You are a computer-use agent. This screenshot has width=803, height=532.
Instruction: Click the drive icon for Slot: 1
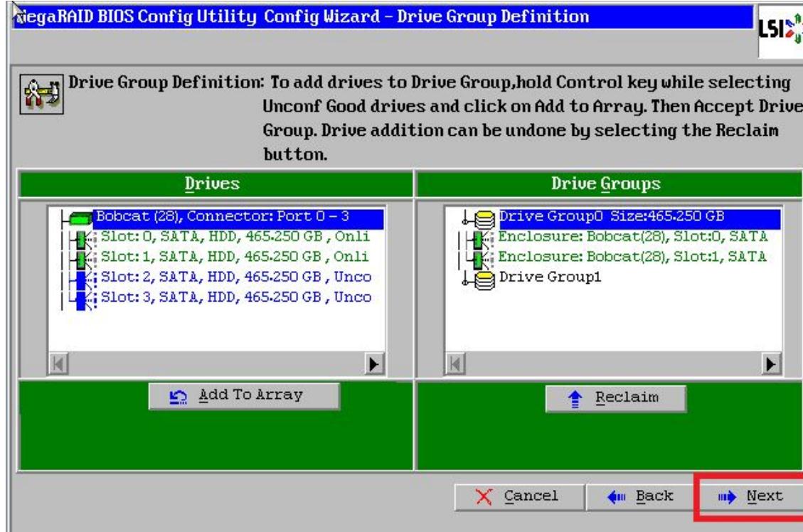click(82, 259)
